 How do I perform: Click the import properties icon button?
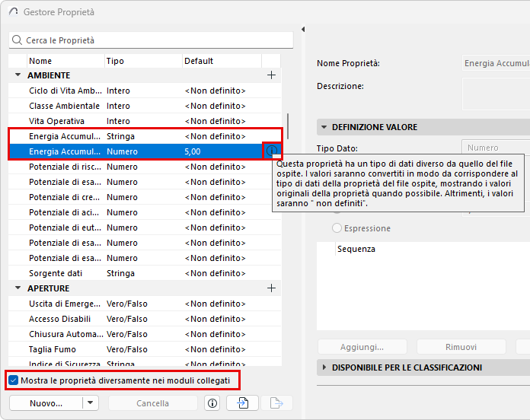(x=242, y=403)
